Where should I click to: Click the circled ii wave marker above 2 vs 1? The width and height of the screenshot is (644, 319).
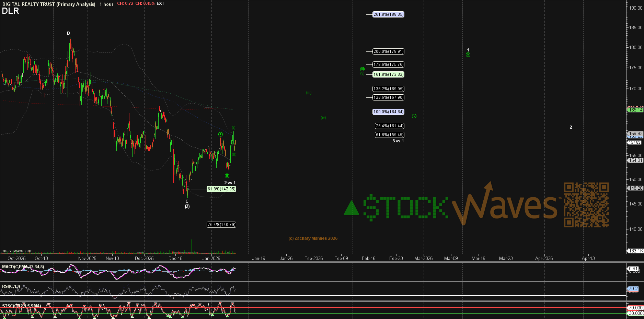click(x=227, y=176)
